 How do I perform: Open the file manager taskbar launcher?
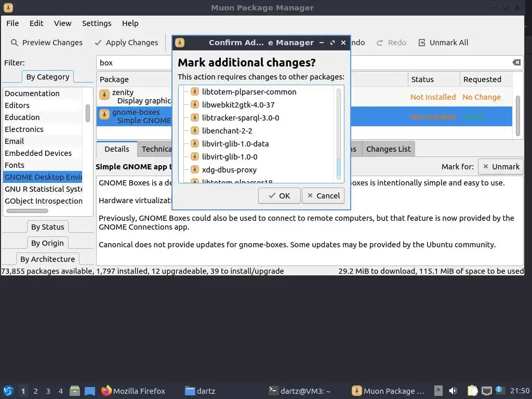75,391
